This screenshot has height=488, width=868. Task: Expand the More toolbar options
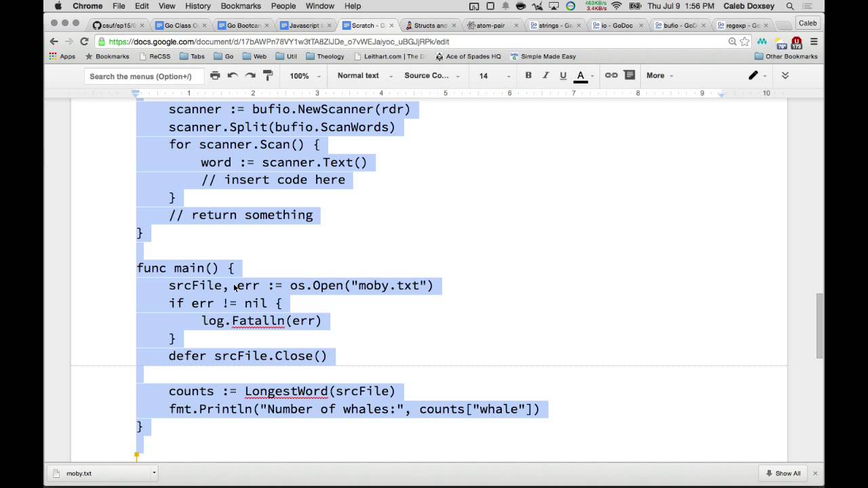tap(660, 75)
